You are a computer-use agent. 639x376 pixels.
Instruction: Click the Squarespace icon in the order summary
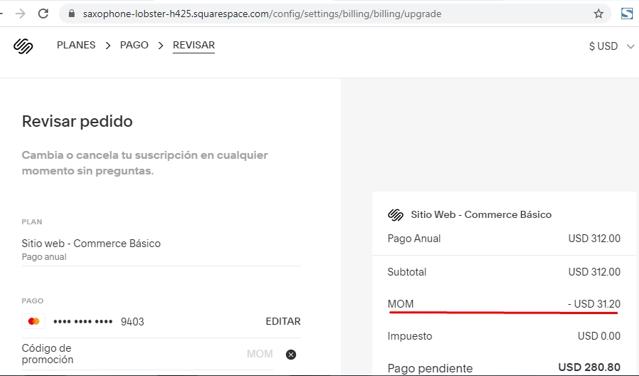point(395,215)
